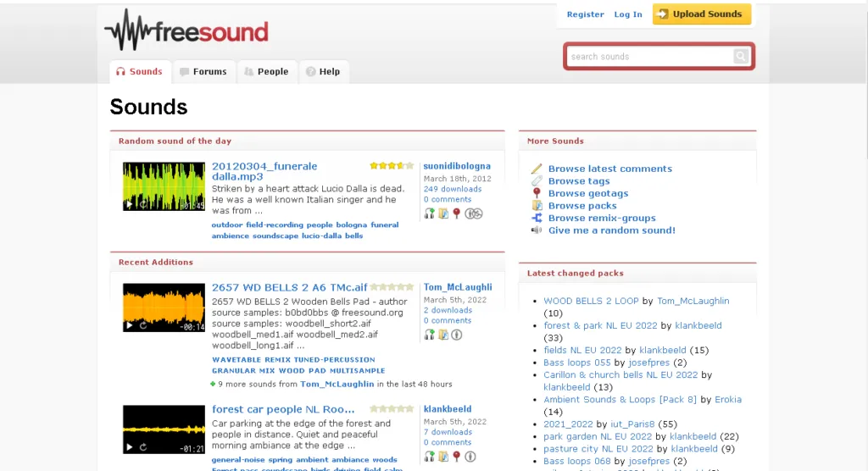Viewport: 868px width, 471px height.
Task: Click remix icon beside Browse remix-groups
Action: pos(537,218)
